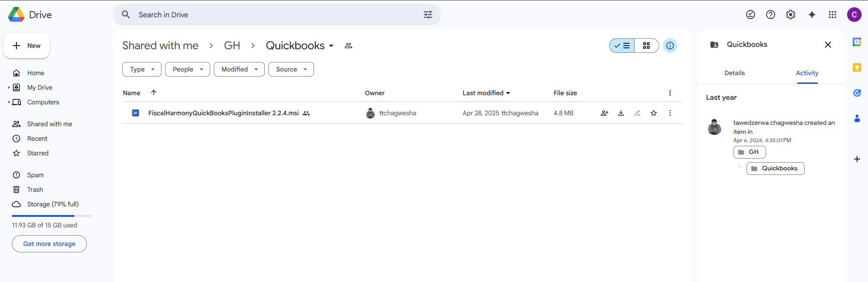
Task: Open the Gemini sparkle icon
Action: click(x=812, y=15)
